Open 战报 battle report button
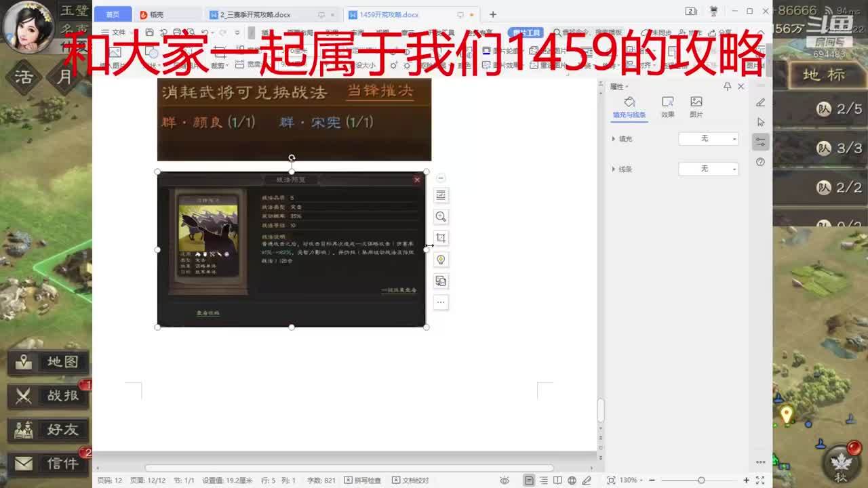The width and height of the screenshot is (868, 488). [47, 395]
